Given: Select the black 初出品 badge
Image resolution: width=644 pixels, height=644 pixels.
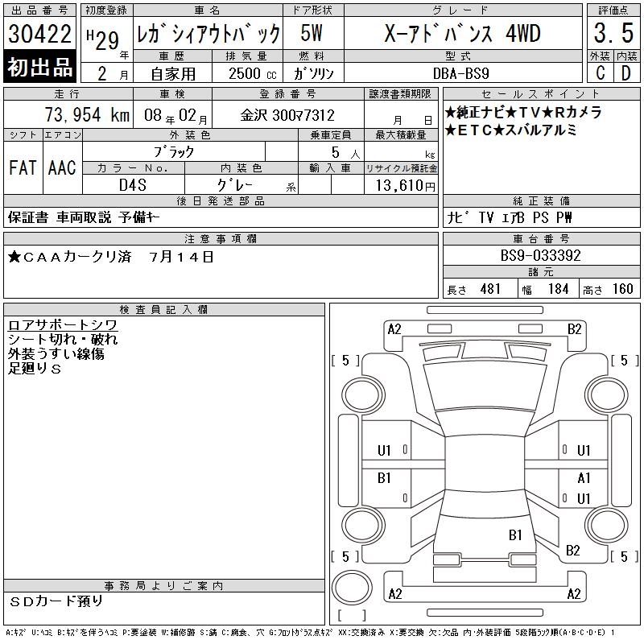Looking at the screenshot, I should [39, 67].
